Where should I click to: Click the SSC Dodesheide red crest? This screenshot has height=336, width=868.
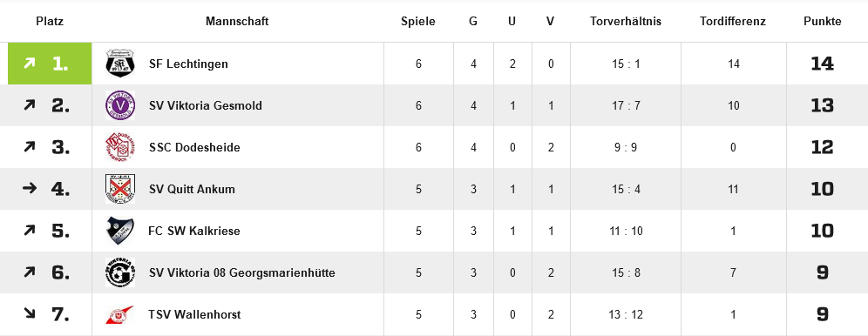coord(120,148)
